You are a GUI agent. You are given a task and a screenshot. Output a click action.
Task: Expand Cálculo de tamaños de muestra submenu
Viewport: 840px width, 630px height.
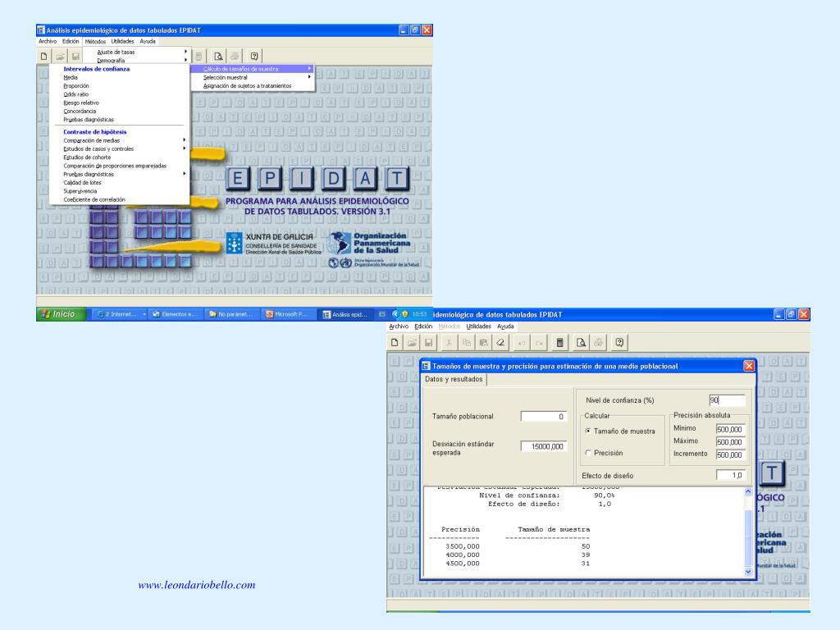point(253,69)
